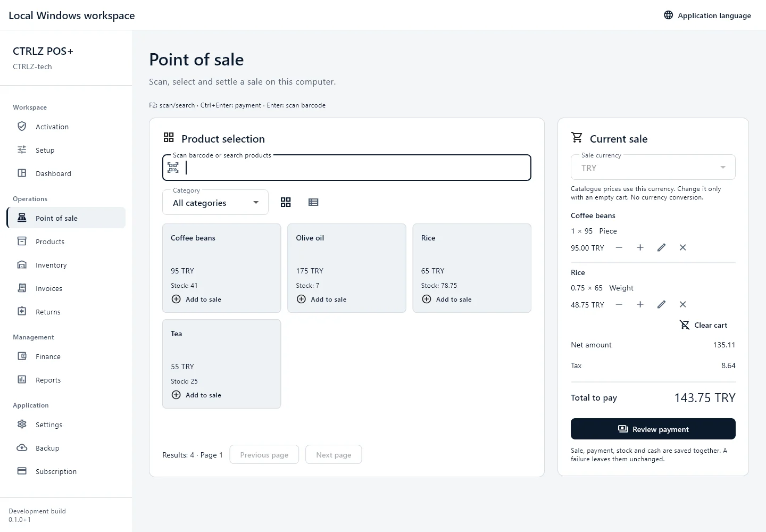Remove Rice from the cart
766x532 pixels.
683,304
